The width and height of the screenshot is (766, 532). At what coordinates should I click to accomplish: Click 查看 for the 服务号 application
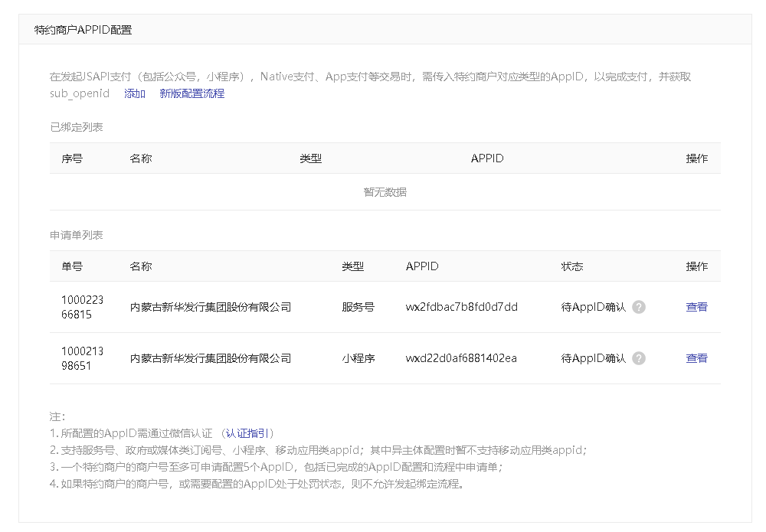[x=696, y=307]
